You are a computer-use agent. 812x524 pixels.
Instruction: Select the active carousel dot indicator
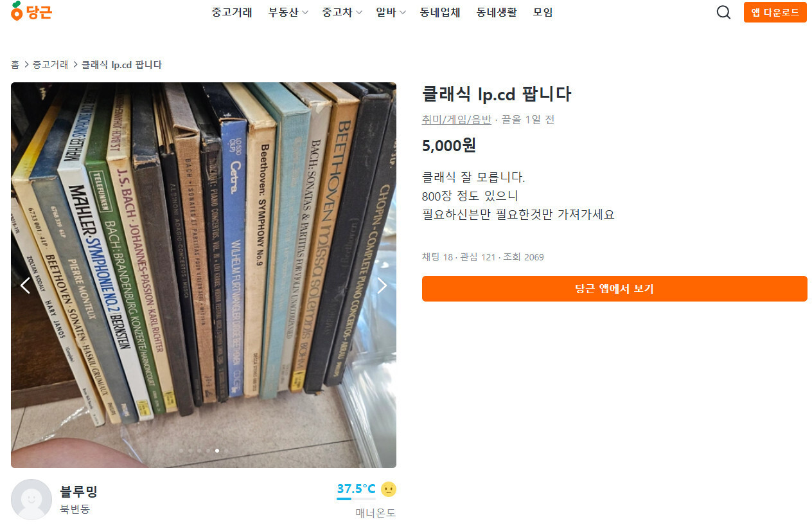(217, 451)
